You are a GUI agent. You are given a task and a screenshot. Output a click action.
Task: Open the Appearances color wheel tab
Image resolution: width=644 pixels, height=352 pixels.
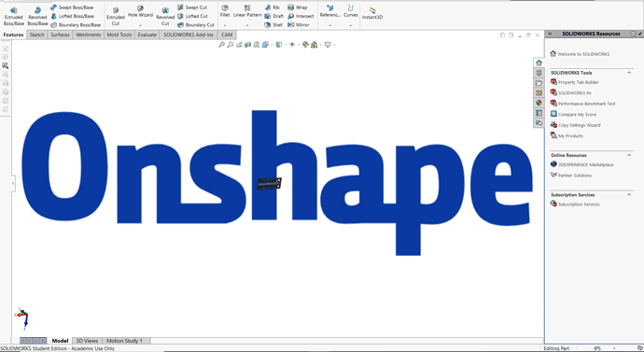point(539,103)
